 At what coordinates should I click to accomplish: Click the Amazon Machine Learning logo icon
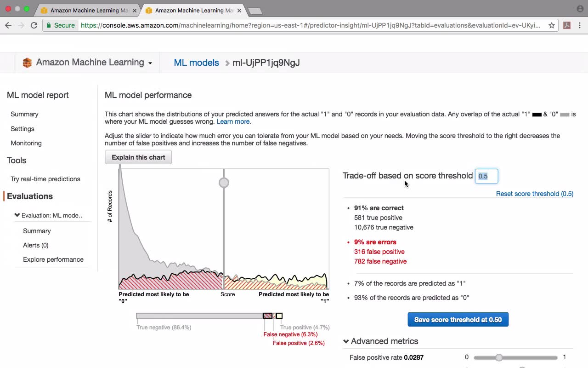click(x=27, y=63)
